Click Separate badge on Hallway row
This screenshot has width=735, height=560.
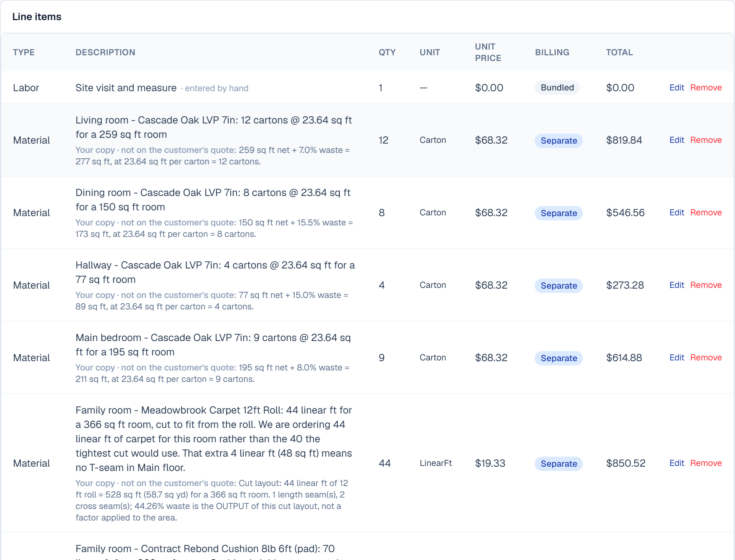pos(558,286)
